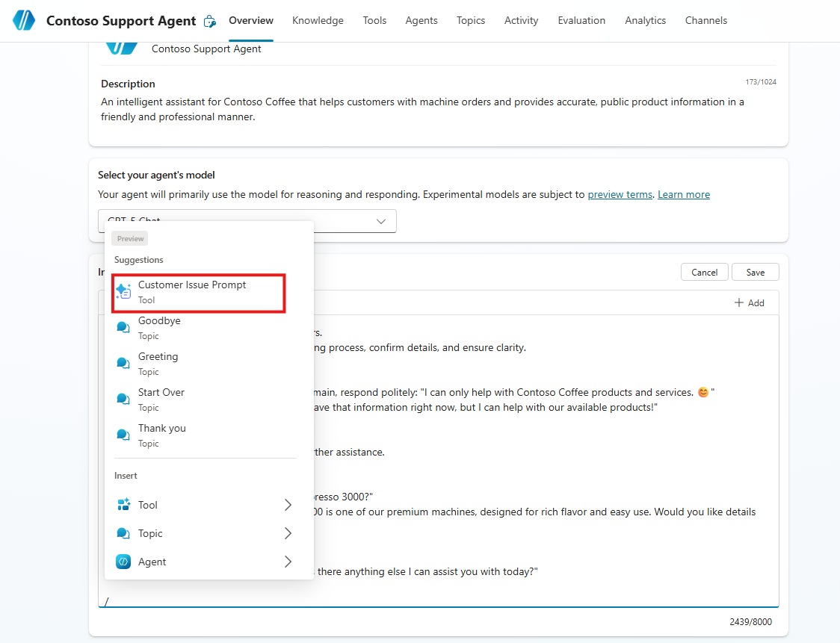840x643 pixels.
Task: Click the Agent insert icon
Action: pyautogui.click(x=123, y=562)
